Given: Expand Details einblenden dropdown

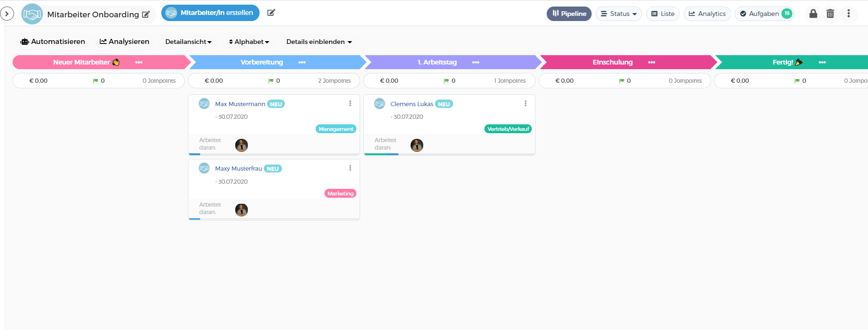Looking at the screenshot, I should tap(319, 42).
